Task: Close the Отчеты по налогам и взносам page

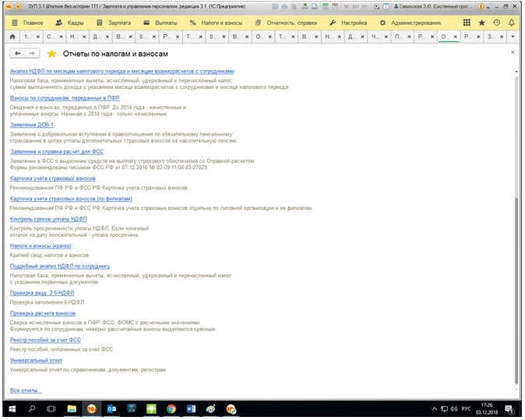Action: (513, 52)
